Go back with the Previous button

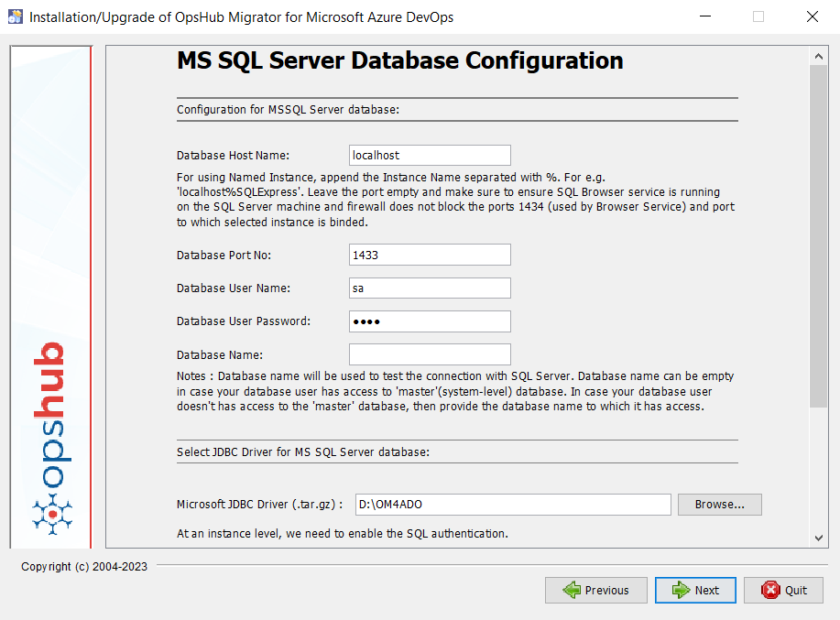595,590
